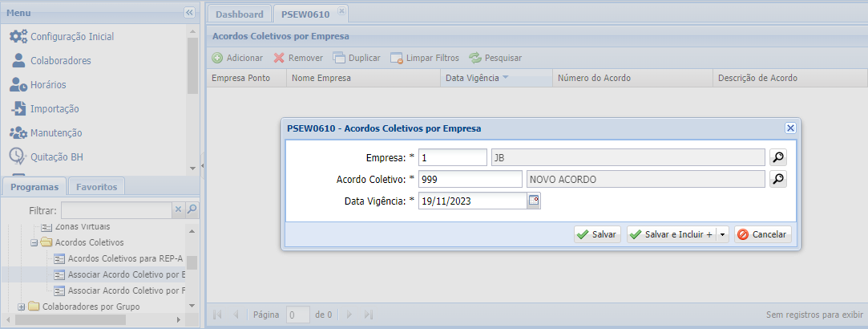Switch to the Programas tab

[34, 187]
